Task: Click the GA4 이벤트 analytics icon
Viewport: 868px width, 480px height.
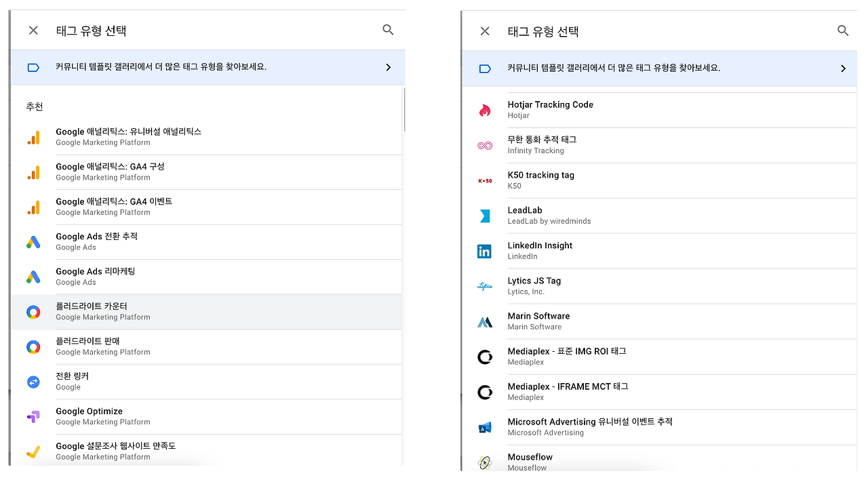Action: pos(33,207)
